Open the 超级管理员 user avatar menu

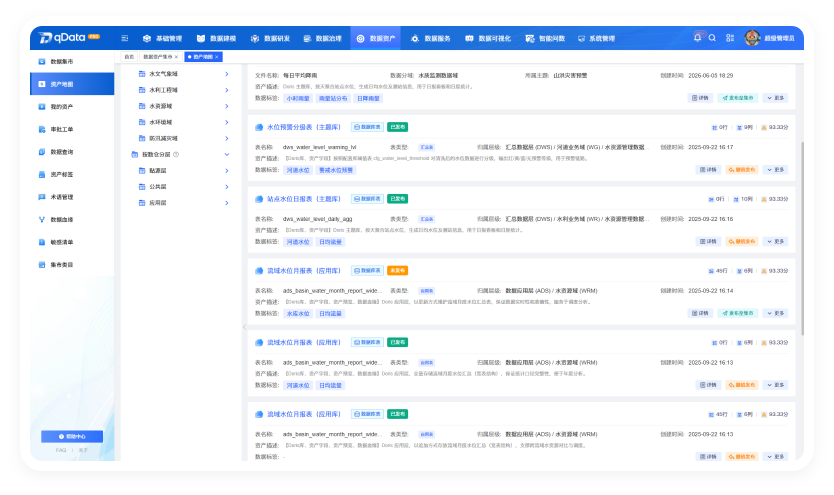pyautogui.click(x=769, y=38)
